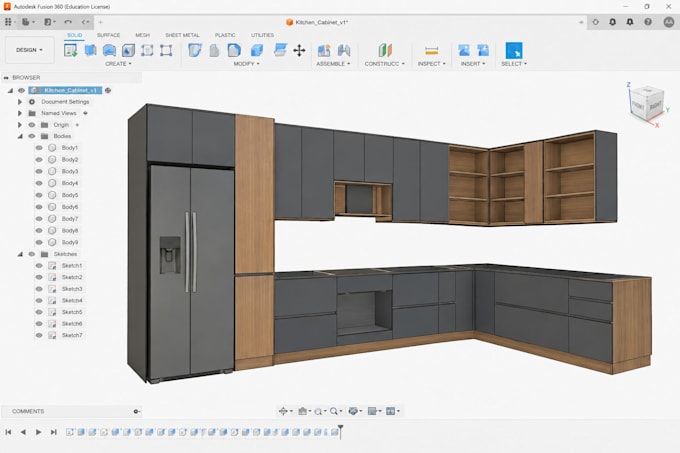Open the ASSEMBLE dropdown menu

333,64
